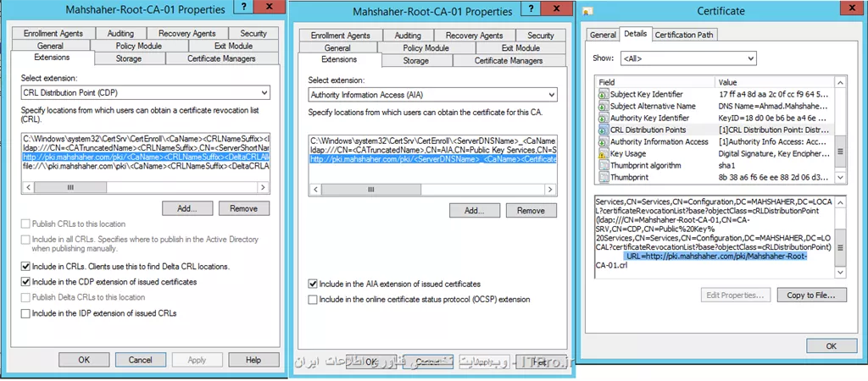Click Add button in CDP window

187,208
